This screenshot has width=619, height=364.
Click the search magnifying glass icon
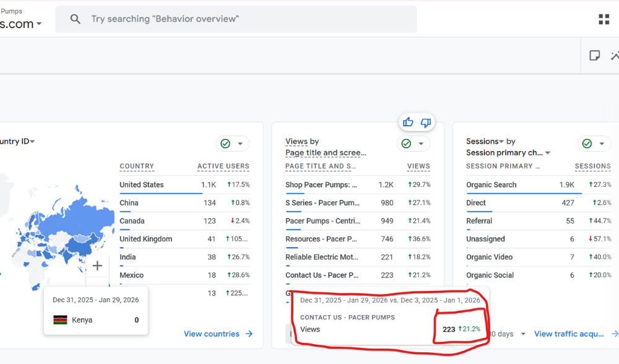click(75, 19)
